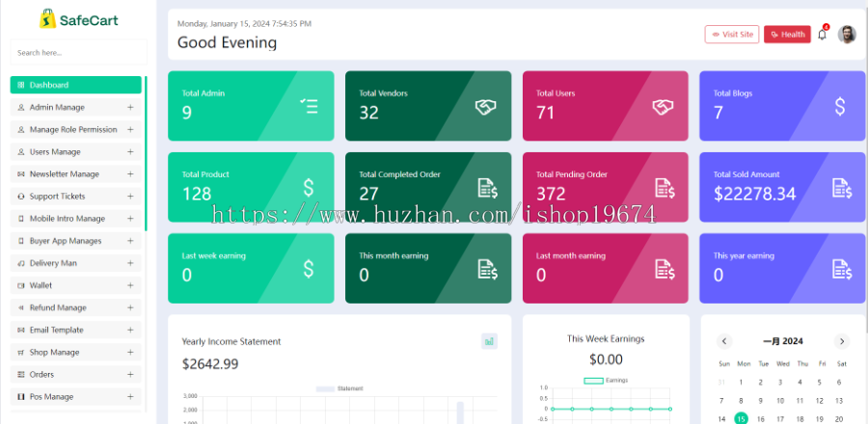This screenshot has width=868, height=424.
Task: Open Pos Manage menu item
Action: pos(76,397)
